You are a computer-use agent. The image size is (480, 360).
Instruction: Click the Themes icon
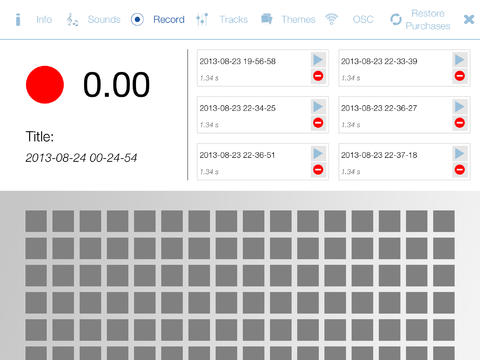266,19
